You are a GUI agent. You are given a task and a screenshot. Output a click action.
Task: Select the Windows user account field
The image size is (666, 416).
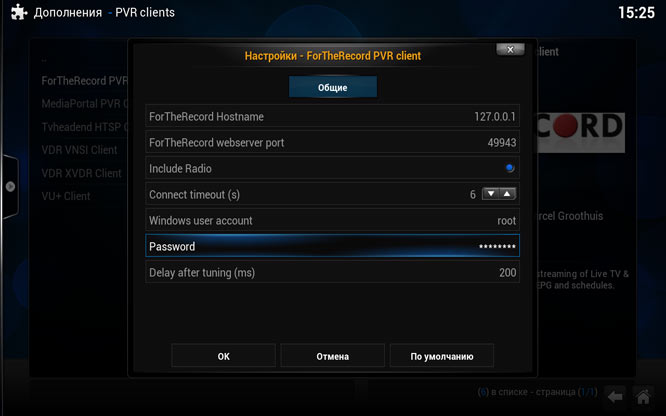tap(333, 220)
